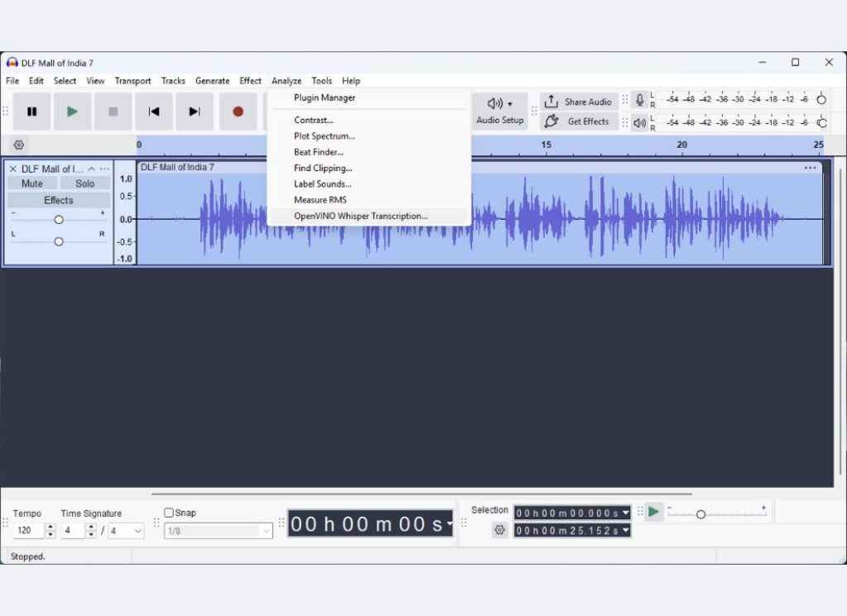
Task: Solo the DLF Mall of India track
Action: 85,184
